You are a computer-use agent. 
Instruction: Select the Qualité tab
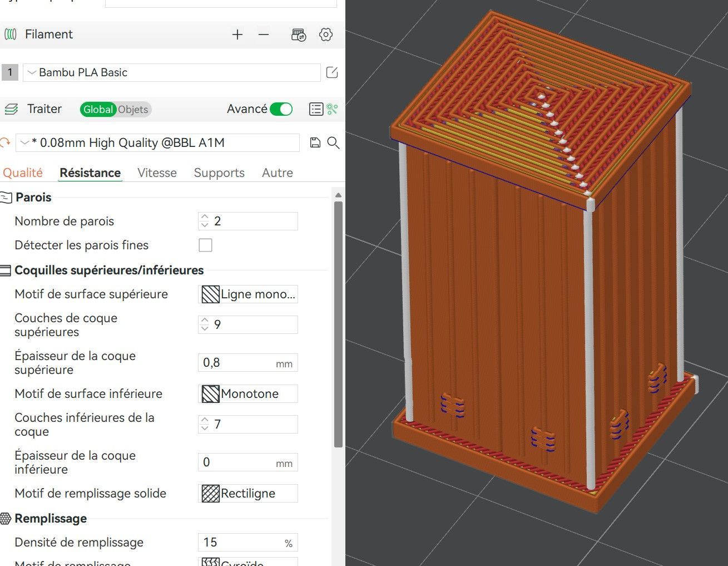click(23, 173)
